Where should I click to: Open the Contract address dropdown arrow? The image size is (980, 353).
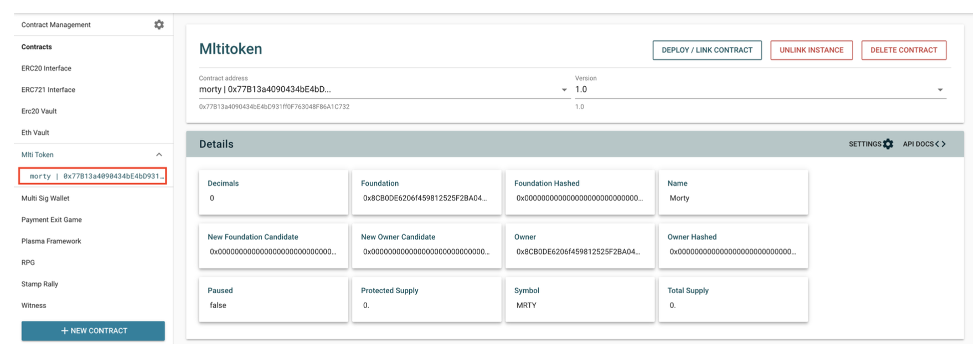pyautogui.click(x=564, y=90)
